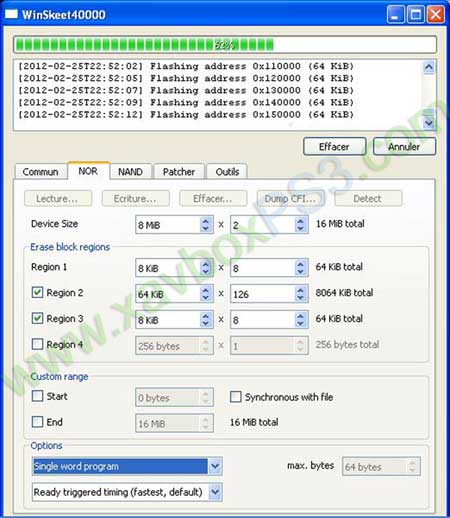Click the Detect button
The height and width of the screenshot is (518, 450).
[x=368, y=199]
